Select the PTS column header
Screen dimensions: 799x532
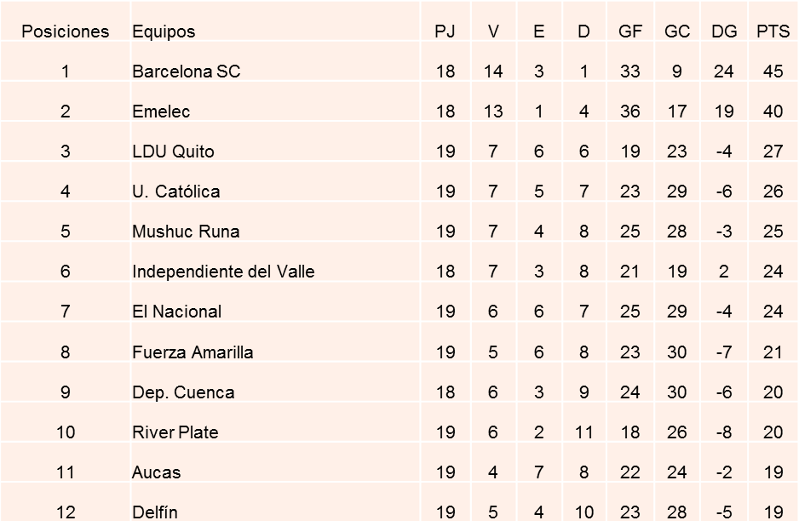773,31
